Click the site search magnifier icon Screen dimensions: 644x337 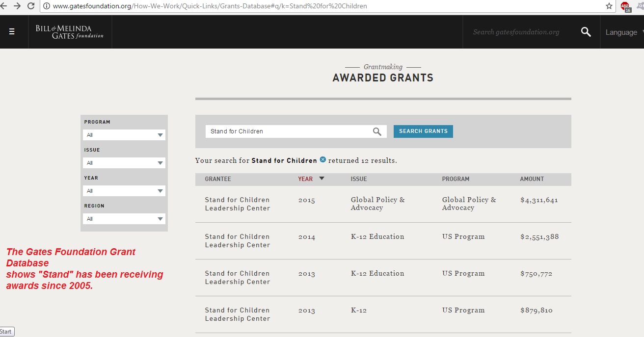pyautogui.click(x=586, y=32)
